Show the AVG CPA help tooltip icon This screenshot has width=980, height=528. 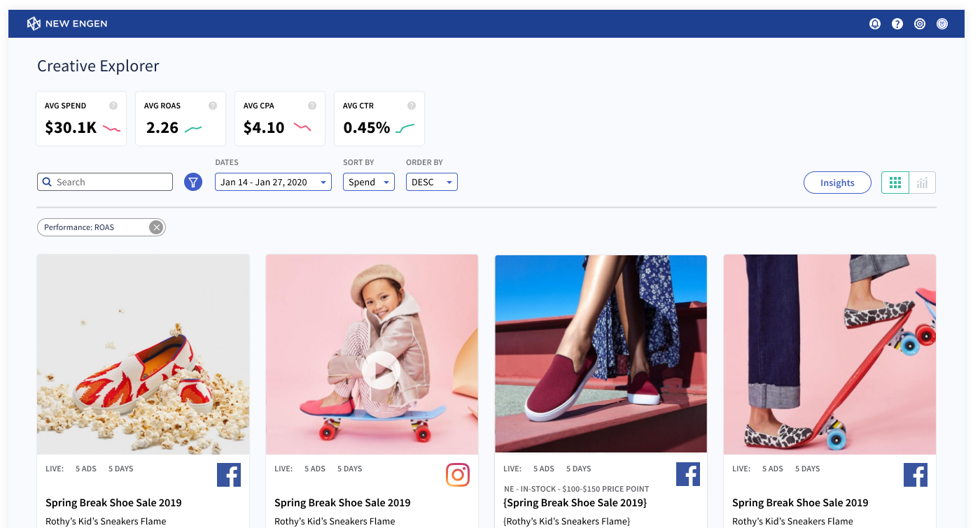[312, 106]
